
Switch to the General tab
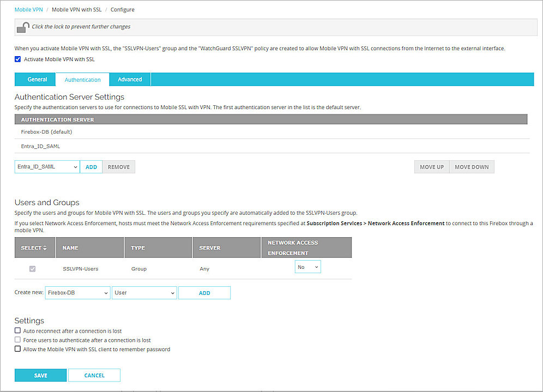pyautogui.click(x=35, y=79)
